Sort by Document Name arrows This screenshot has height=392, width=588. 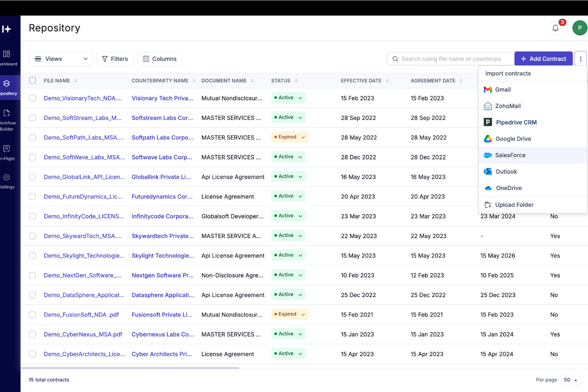coord(252,81)
